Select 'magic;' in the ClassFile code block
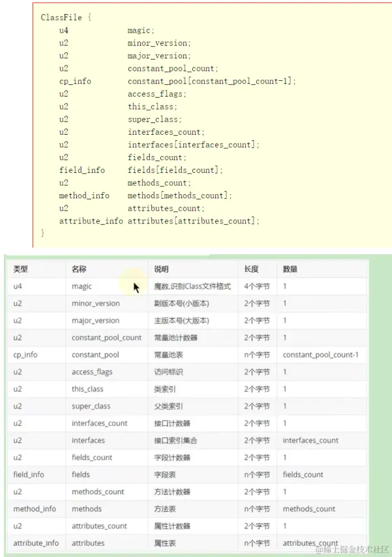392x557 pixels. click(x=141, y=30)
